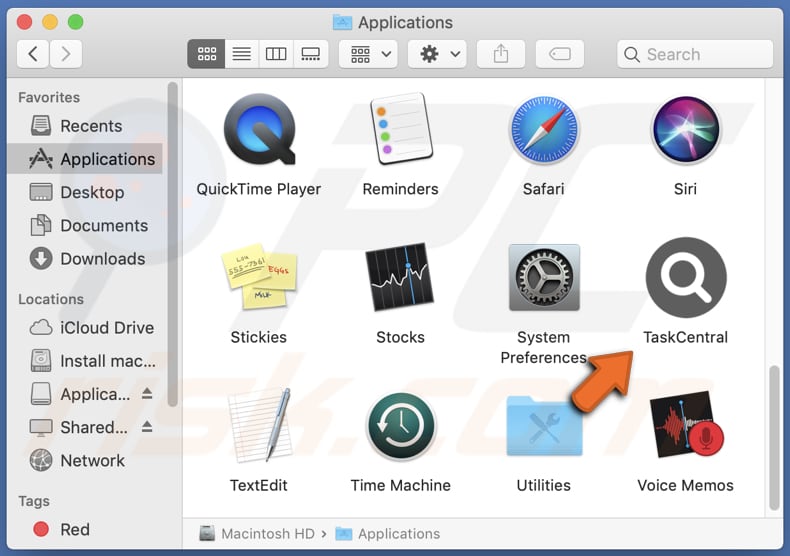
Task: Select the Install mac... volume
Action: point(85,361)
